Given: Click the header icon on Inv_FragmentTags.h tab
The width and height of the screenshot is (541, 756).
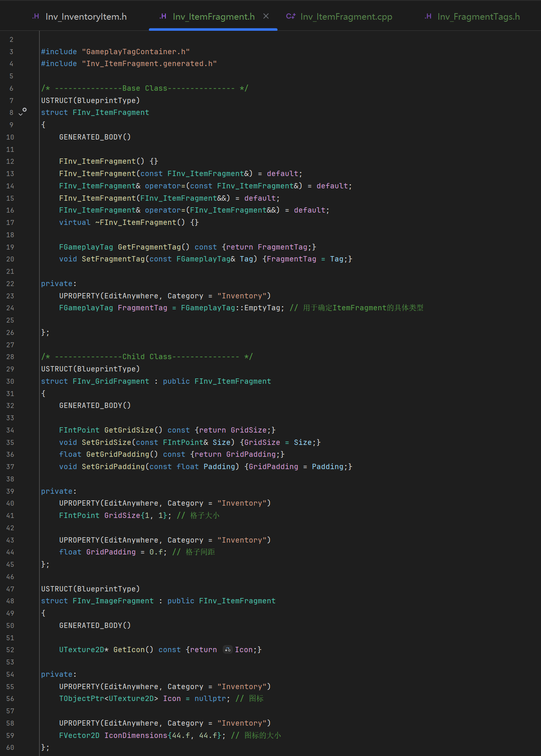Looking at the screenshot, I should point(428,16).
